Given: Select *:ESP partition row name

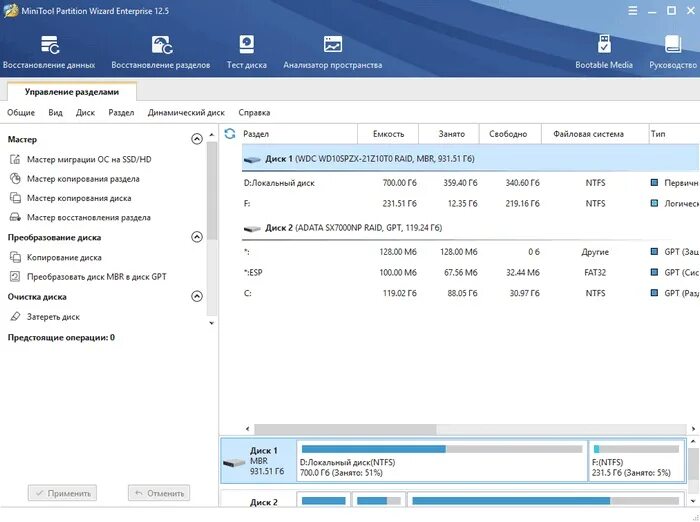Looking at the screenshot, I should point(253,272).
